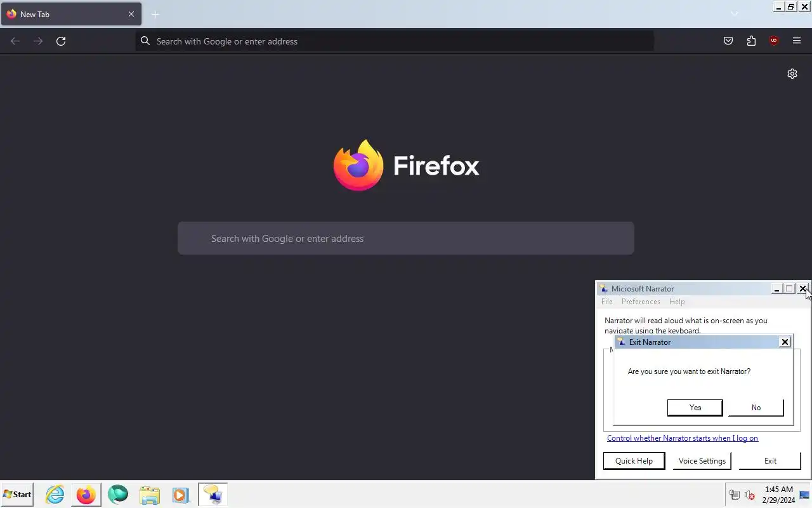Switch to Firefox taskbar icon
Image resolution: width=812 pixels, height=508 pixels.
coord(86,495)
